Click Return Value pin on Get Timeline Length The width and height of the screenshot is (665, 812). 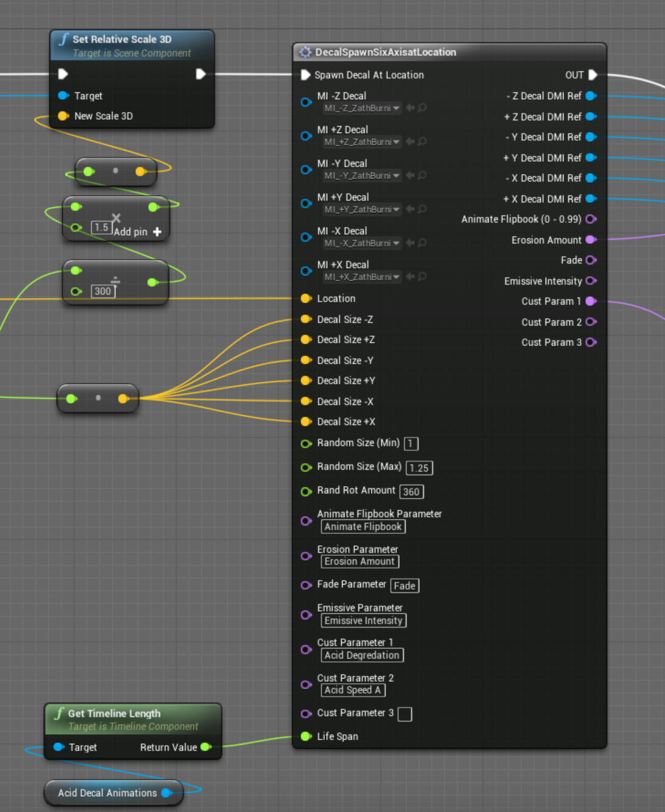pyautogui.click(x=206, y=747)
